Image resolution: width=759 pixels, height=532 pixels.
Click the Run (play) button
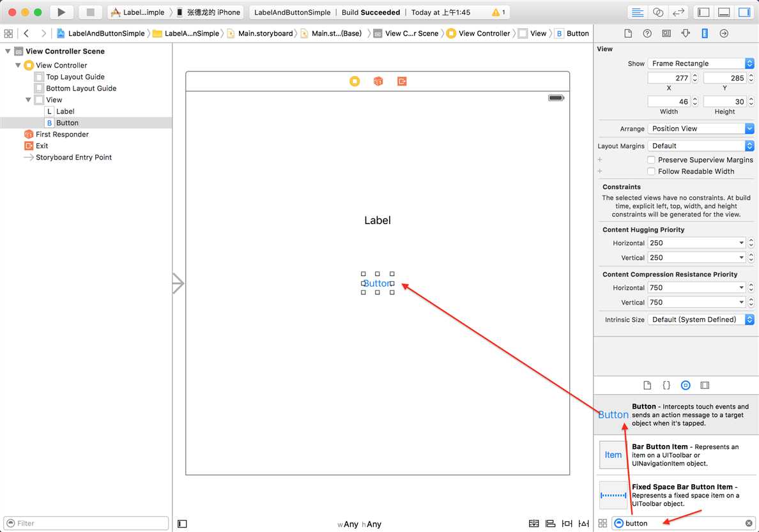click(61, 12)
